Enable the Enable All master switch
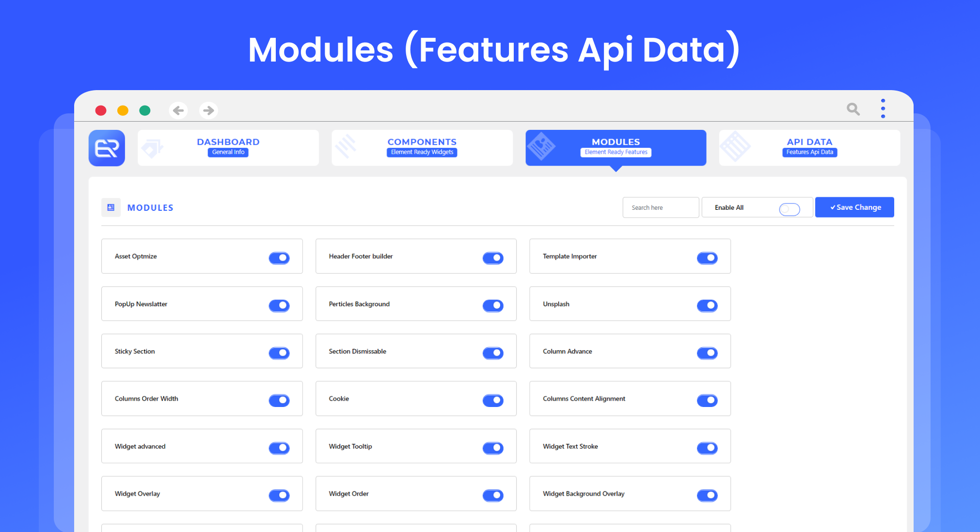980x532 pixels. pyautogui.click(x=790, y=208)
